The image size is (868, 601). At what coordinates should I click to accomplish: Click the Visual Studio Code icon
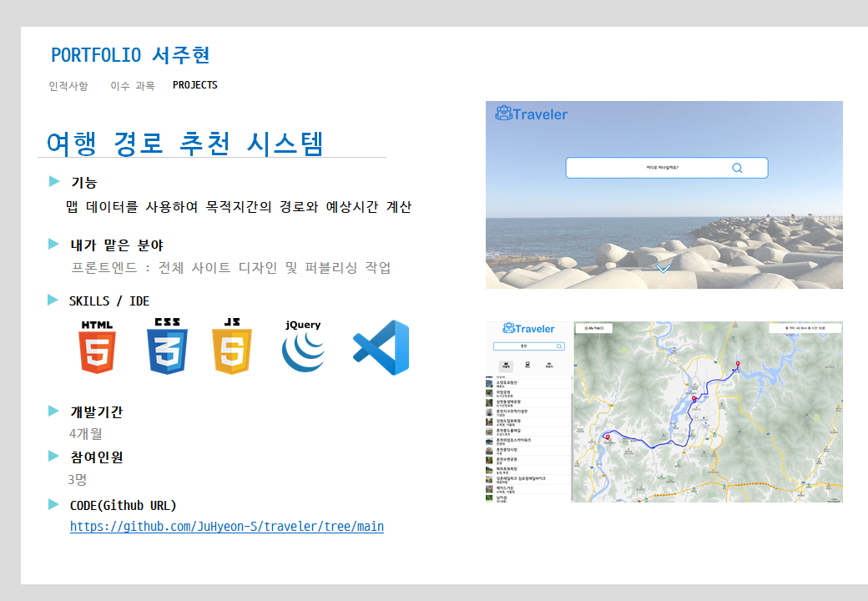coord(381,347)
